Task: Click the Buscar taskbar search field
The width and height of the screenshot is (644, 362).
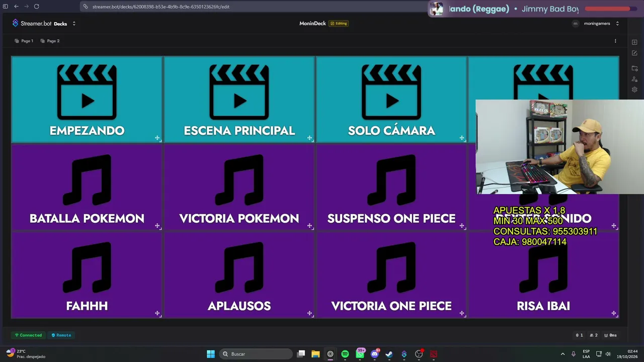Action: [257, 354]
